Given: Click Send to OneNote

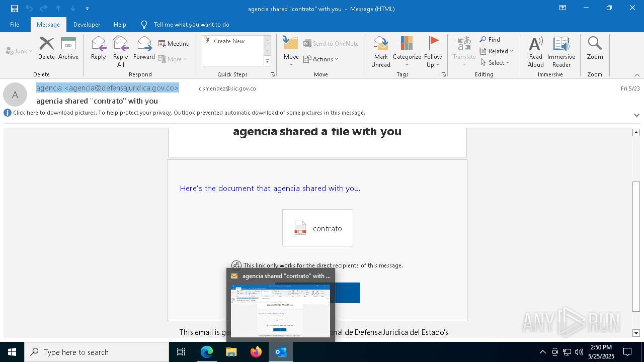Looking at the screenshot, I should point(331,44).
